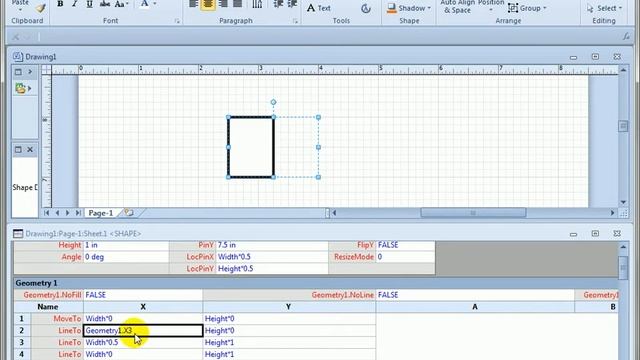This screenshot has height=360, width=640.
Task: Click the formula bar Cancel X icon
Action: [x=16, y=37]
